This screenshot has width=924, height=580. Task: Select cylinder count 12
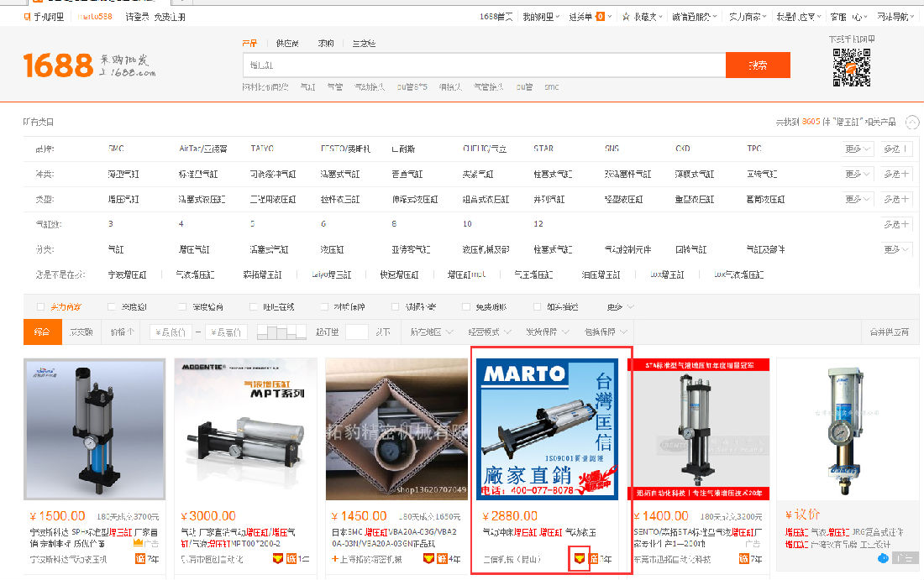(x=538, y=224)
